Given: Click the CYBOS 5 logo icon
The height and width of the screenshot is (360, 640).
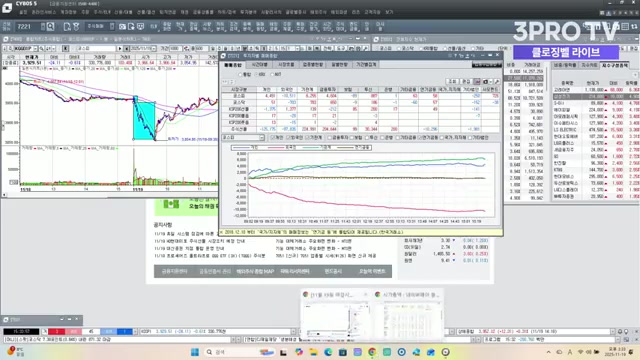Looking at the screenshot, I should point(7,7).
